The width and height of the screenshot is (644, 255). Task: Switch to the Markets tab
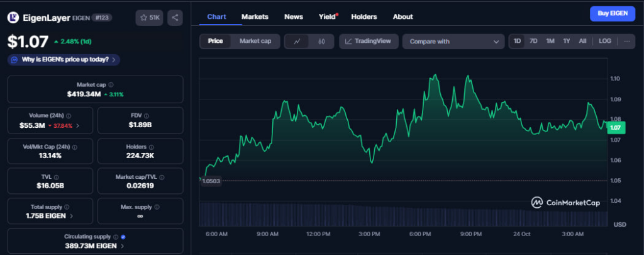[255, 17]
